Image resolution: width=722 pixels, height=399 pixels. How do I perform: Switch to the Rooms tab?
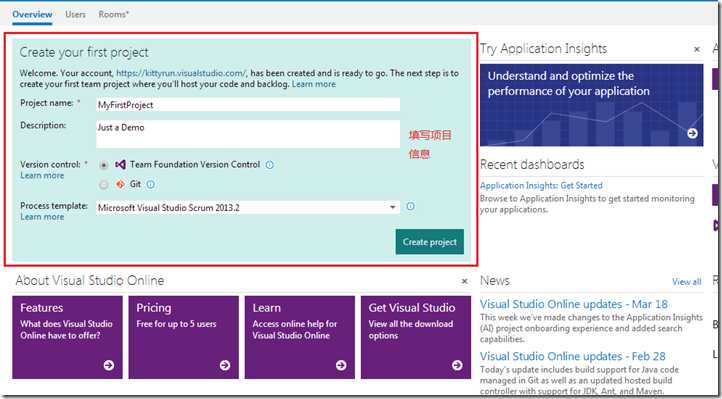coord(114,14)
